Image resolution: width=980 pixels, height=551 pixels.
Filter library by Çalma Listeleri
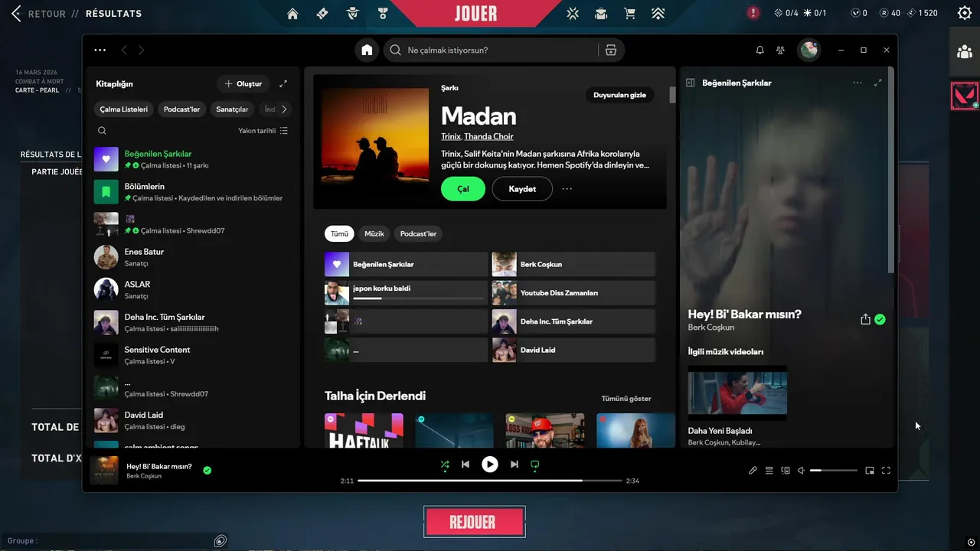click(123, 109)
